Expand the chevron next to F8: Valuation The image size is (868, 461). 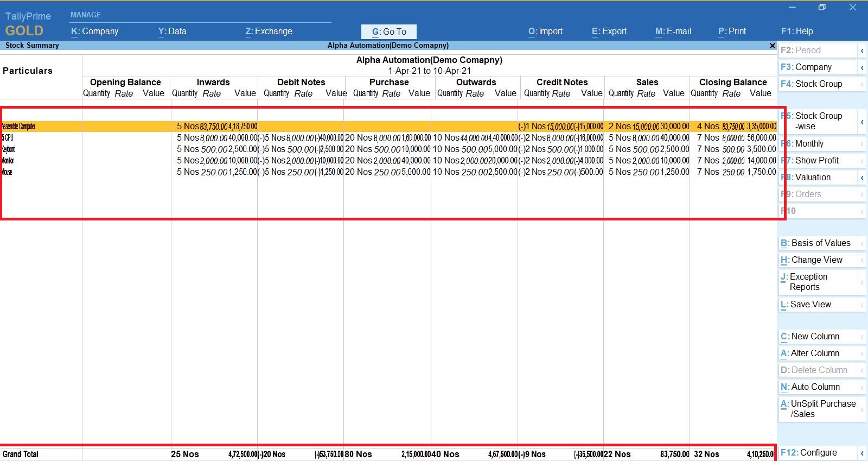pyautogui.click(x=861, y=178)
